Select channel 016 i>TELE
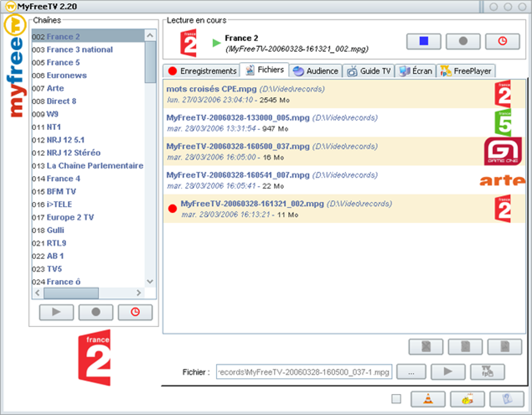This screenshot has height=415, width=532. [x=88, y=205]
